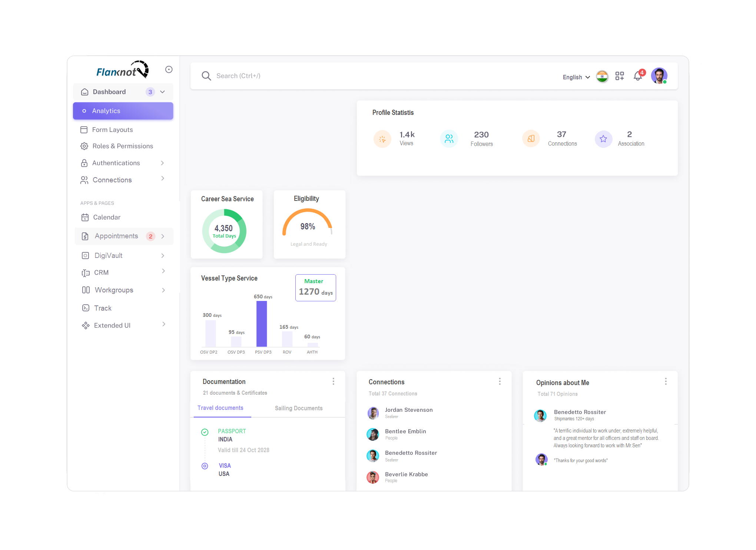Open the apps grid shortcut menu
The width and height of the screenshot is (756, 550).
(620, 76)
